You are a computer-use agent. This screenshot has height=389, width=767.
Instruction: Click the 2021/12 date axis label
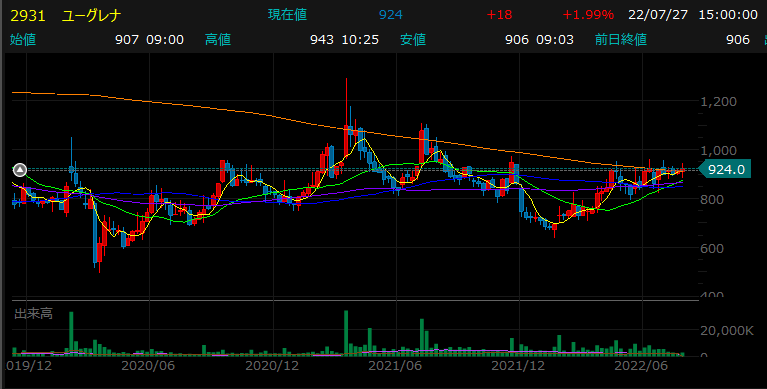click(x=518, y=366)
